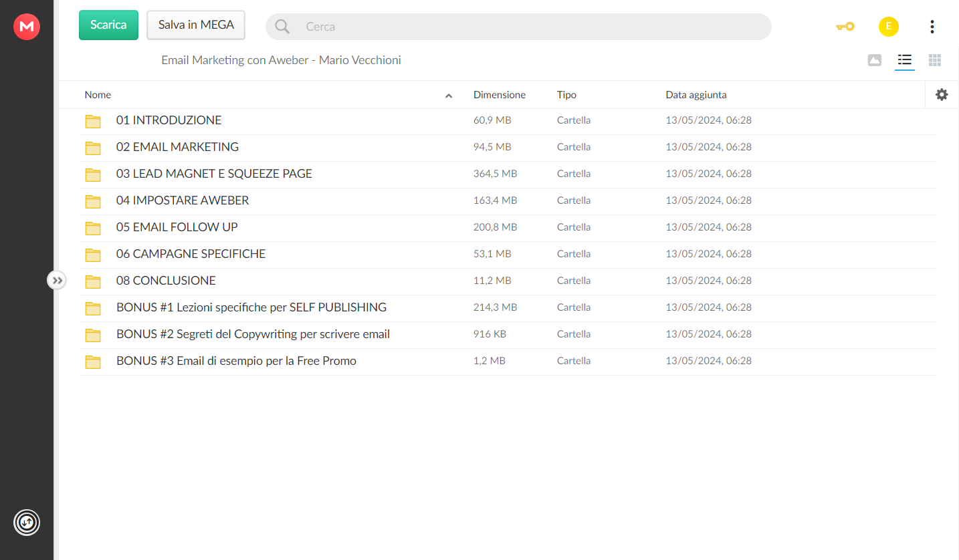Screen dimensions: 959x560
Task: Switch to image preview view mode
Action: click(x=875, y=60)
